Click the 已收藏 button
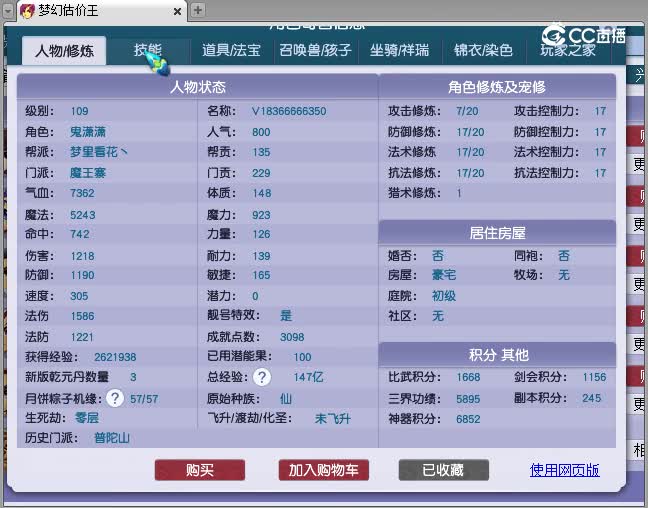The height and width of the screenshot is (508, 648). click(443, 470)
